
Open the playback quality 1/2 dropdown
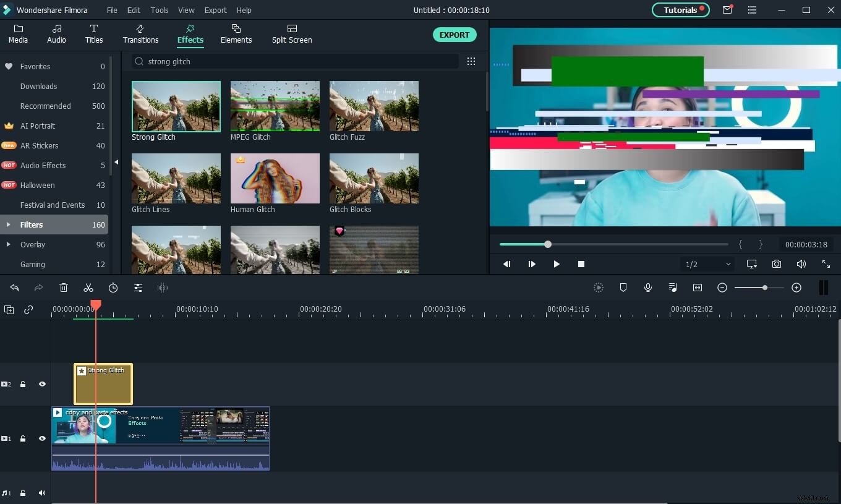707,264
